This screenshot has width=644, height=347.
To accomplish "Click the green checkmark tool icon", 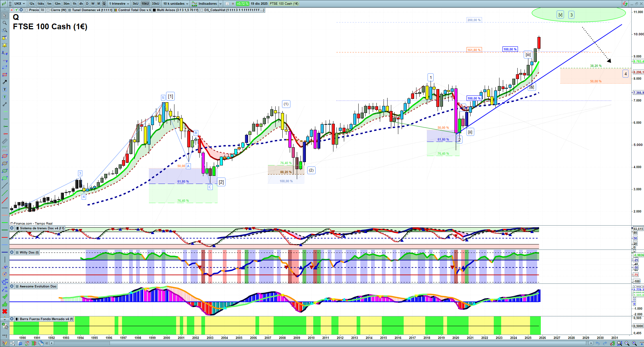I will [x=5, y=297].
